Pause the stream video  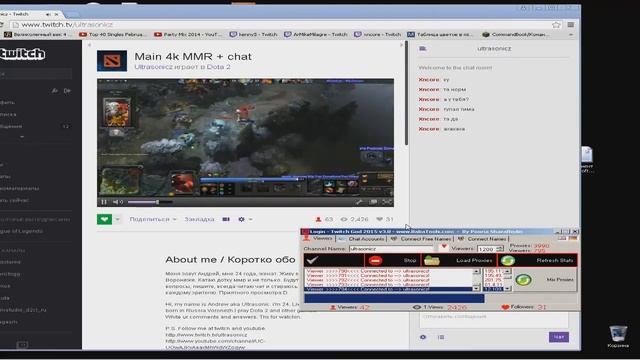click(x=104, y=202)
